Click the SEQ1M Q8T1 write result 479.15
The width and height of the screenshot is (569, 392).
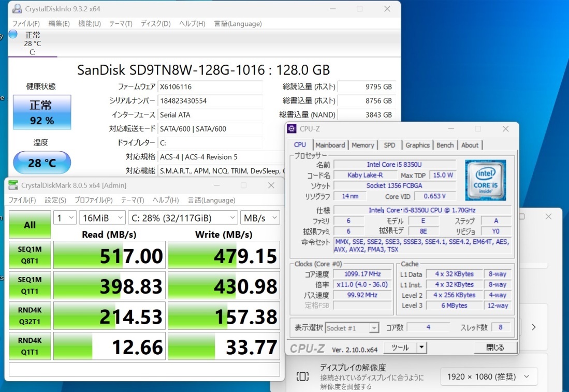pyautogui.click(x=224, y=255)
